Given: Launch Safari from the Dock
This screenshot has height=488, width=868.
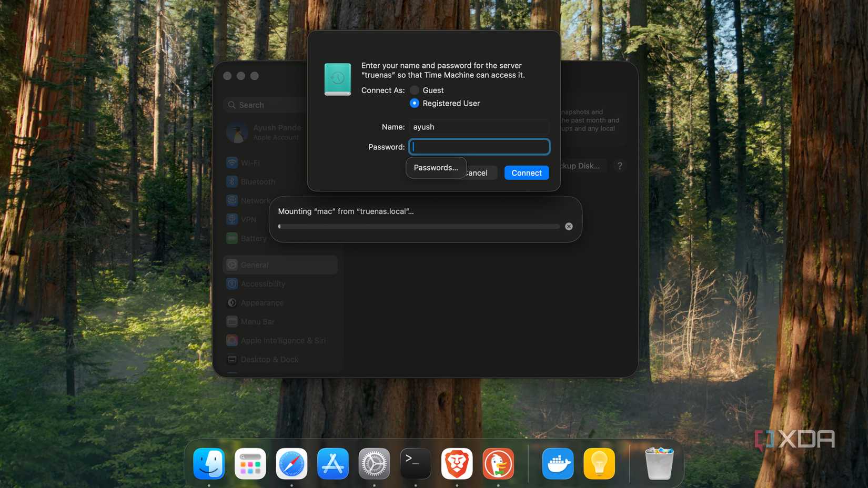Looking at the screenshot, I should click(x=291, y=463).
